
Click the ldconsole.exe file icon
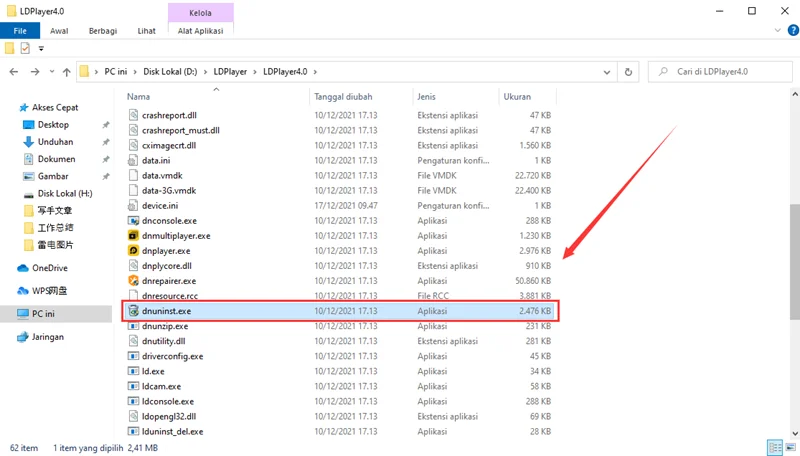133,401
